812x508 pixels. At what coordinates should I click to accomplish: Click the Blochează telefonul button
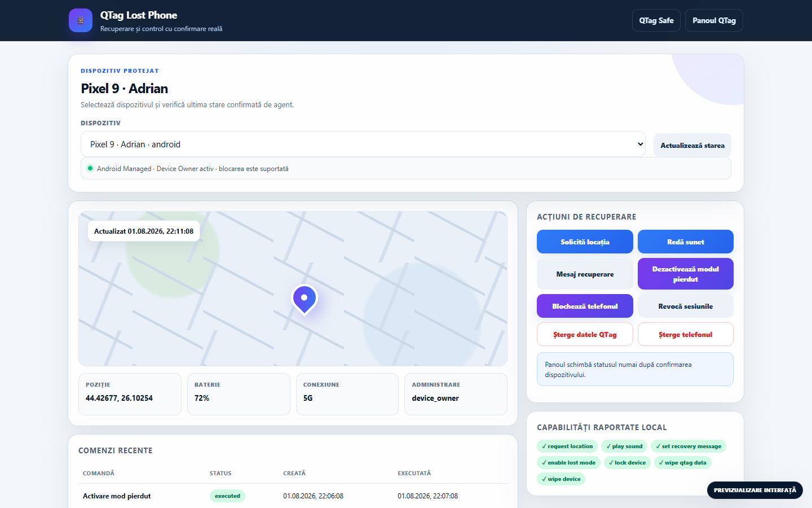585,306
